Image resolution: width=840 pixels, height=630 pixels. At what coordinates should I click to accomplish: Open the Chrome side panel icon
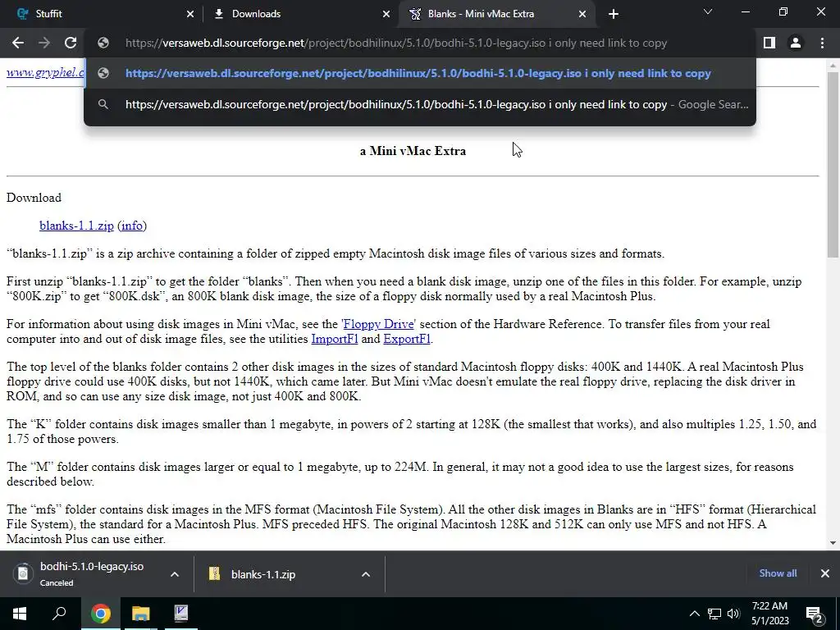769,43
